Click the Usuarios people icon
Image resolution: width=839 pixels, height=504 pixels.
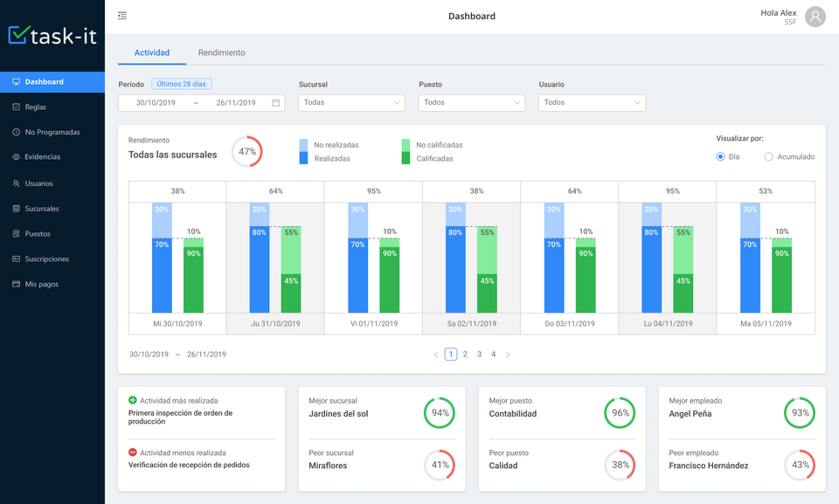[x=16, y=183]
